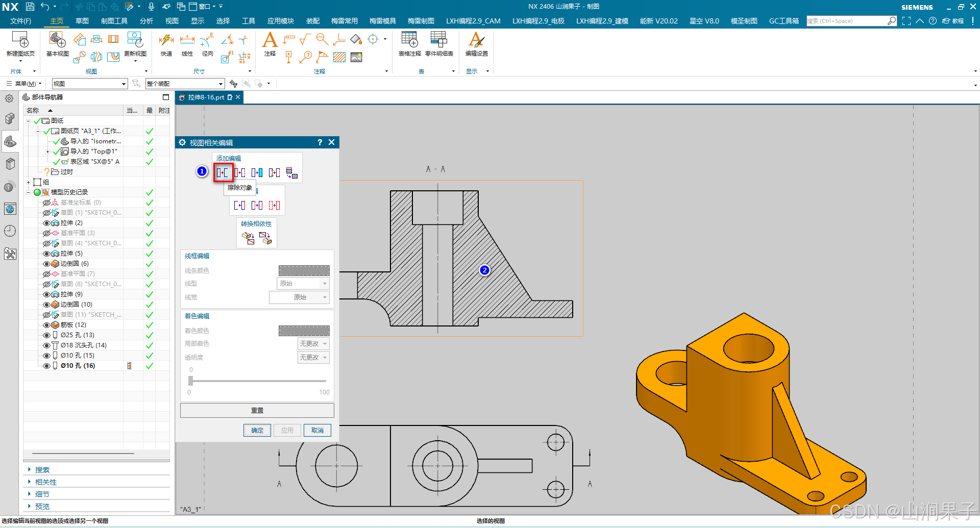Open the Part Navigator sidebar icon

coord(10,141)
